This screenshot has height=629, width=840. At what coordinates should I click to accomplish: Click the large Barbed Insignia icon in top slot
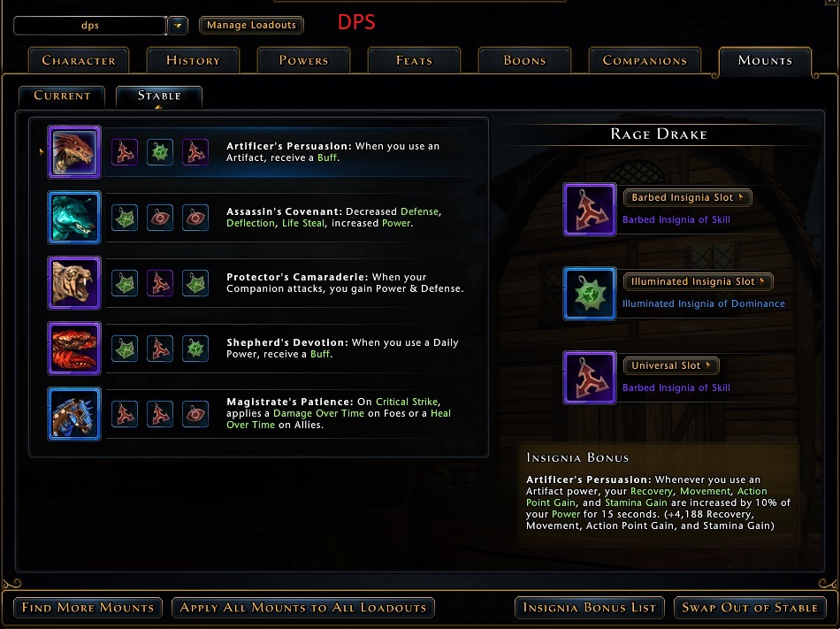(x=589, y=210)
